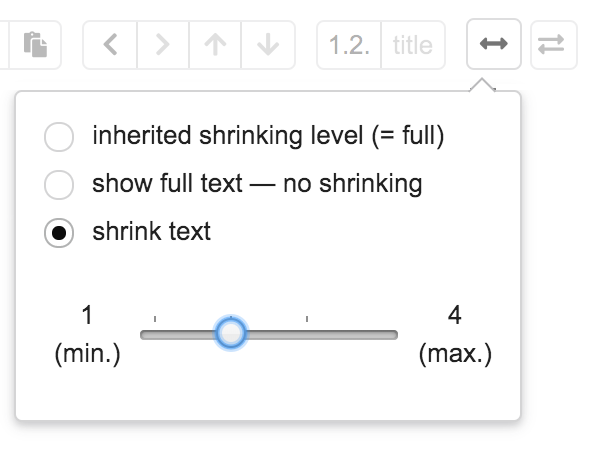Click the 'inherited shrinking level (= full)' label
This screenshot has width=590, height=450.
tap(268, 136)
